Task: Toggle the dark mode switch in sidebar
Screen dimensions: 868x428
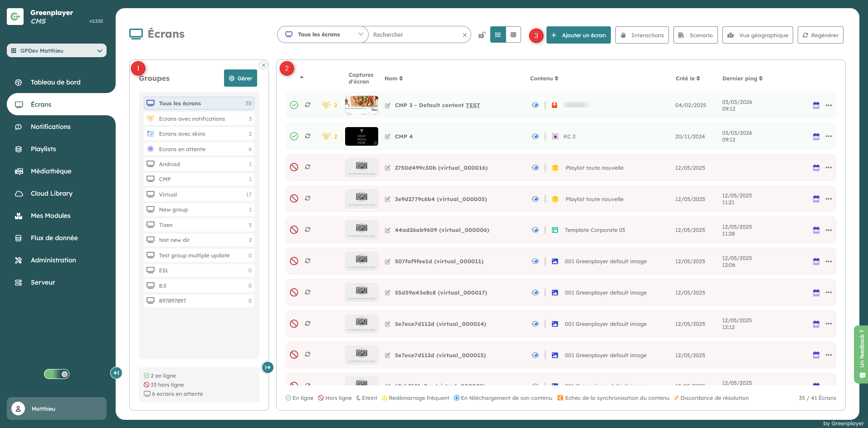Action: click(x=57, y=374)
